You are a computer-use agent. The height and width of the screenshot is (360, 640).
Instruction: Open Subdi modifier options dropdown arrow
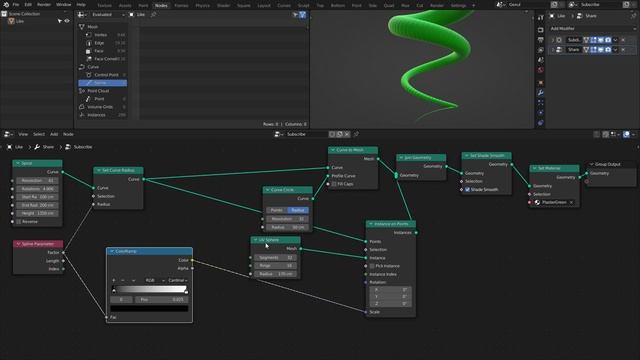point(615,40)
